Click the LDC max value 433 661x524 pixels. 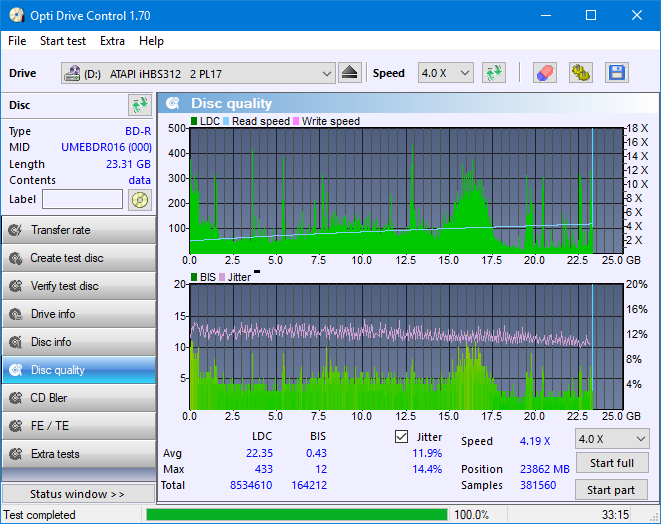pos(263,469)
